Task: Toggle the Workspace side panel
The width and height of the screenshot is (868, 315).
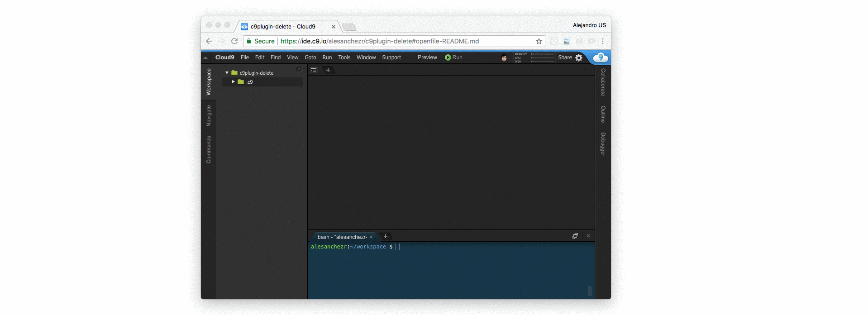Action: [209, 82]
